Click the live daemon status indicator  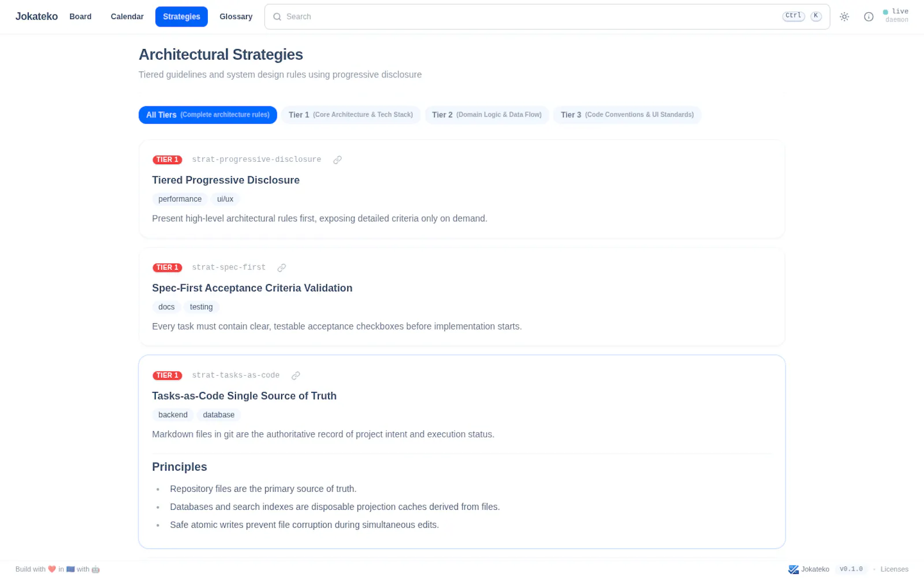tap(896, 16)
